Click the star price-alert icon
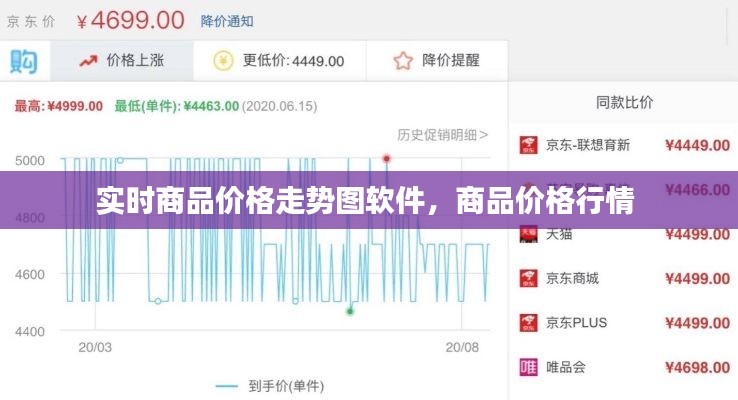Viewport: 738px width, 400px height. point(403,61)
